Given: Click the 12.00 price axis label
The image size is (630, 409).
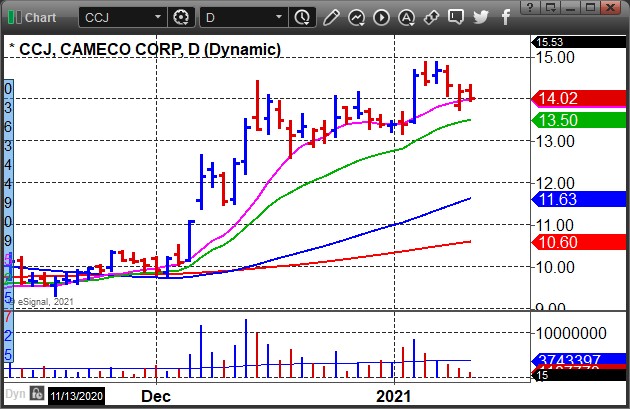Looking at the screenshot, I should pyautogui.click(x=555, y=183).
